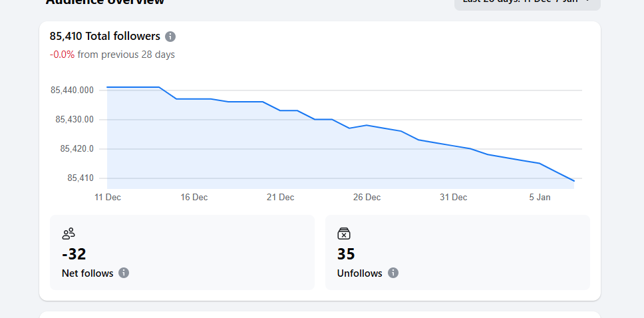
Task: Click the 85,430.00 y-axis gridline label
Action: coord(75,120)
